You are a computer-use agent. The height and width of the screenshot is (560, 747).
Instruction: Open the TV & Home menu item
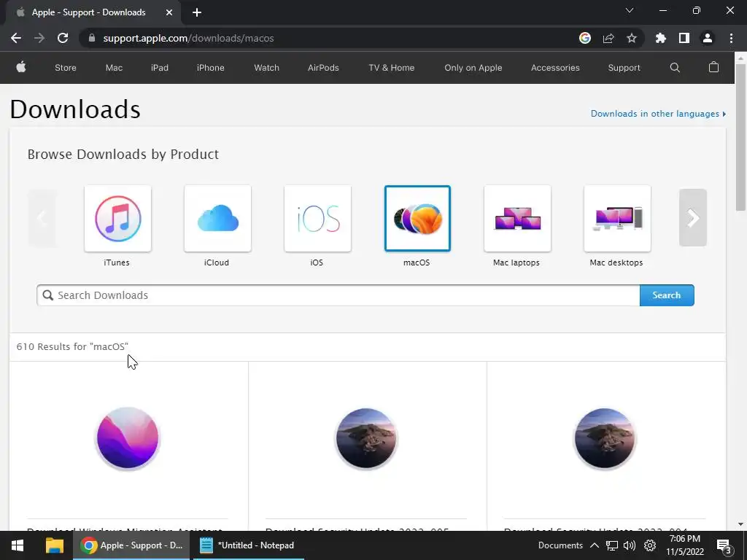click(x=392, y=68)
